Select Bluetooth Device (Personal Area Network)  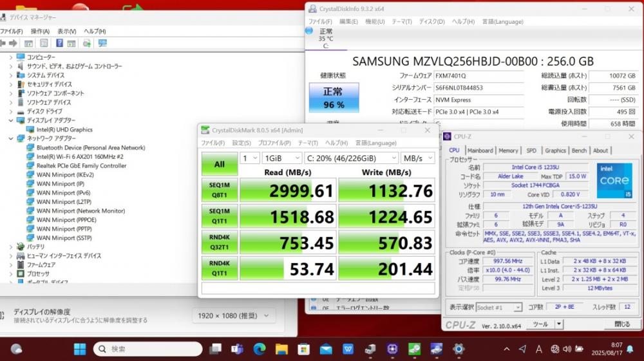point(91,148)
